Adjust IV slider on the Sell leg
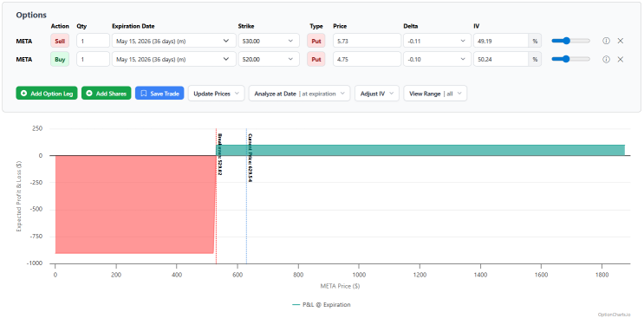The height and width of the screenshot is (318, 644). click(x=571, y=41)
